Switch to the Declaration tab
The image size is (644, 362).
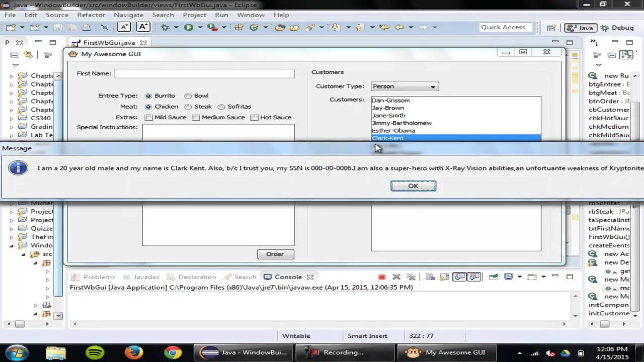click(191, 277)
